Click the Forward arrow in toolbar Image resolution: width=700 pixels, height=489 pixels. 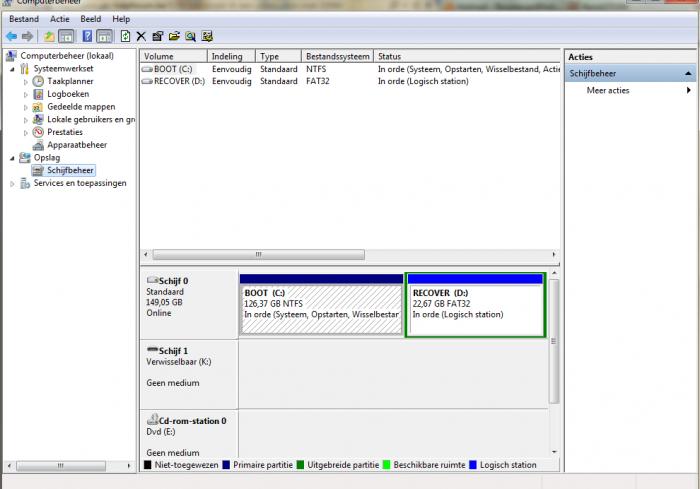pyautogui.click(x=27, y=36)
